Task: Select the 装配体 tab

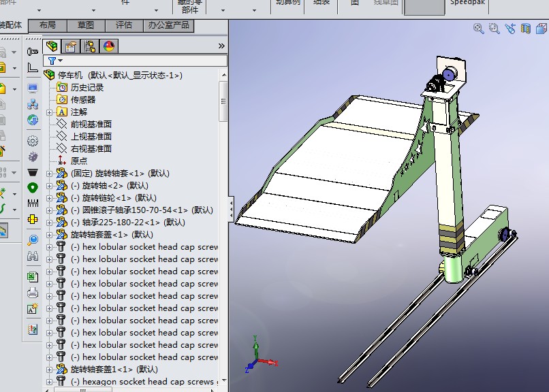Action: (12, 25)
